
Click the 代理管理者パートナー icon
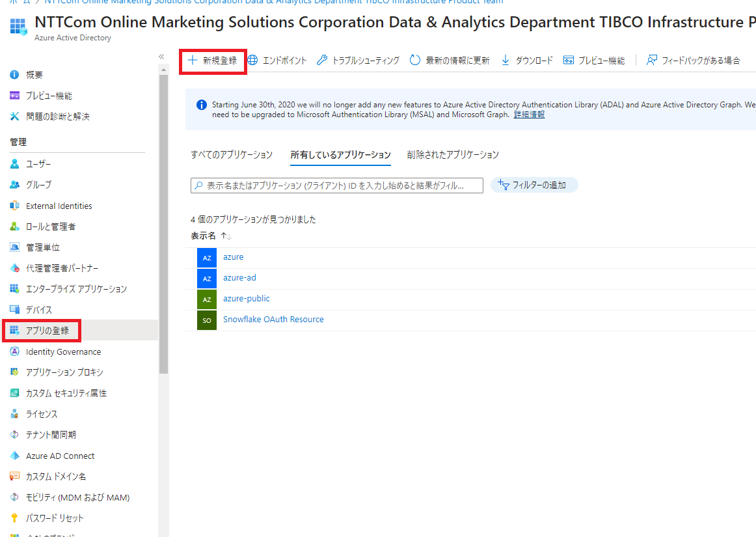click(x=14, y=268)
